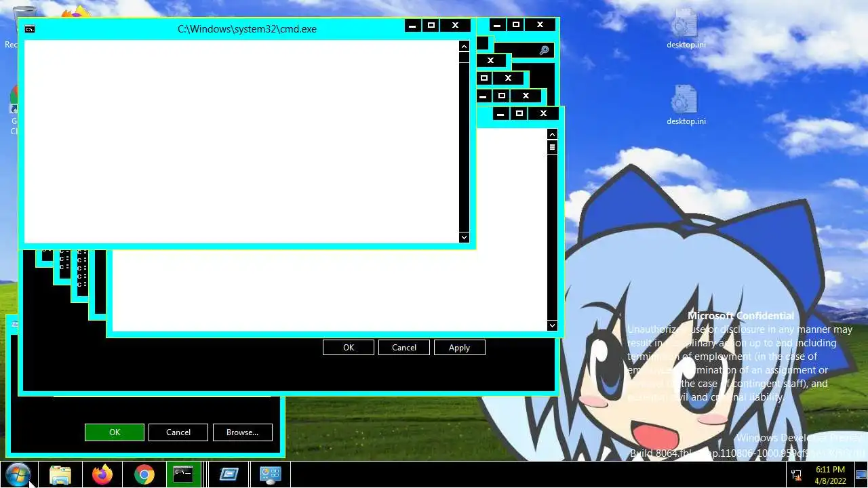Click the white window's scrollbar up arrow
The width and height of the screenshot is (868, 488).
click(x=552, y=134)
